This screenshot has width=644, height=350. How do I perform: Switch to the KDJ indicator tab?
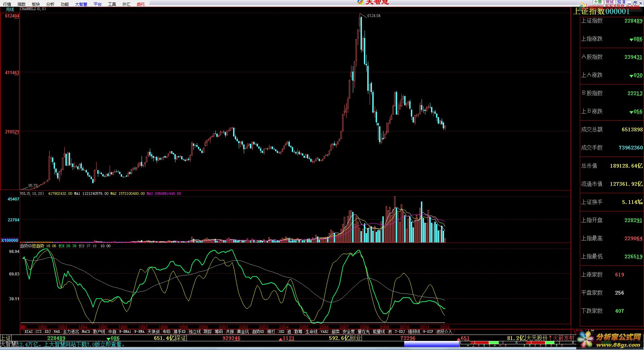pyautogui.click(x=48, y=332)
